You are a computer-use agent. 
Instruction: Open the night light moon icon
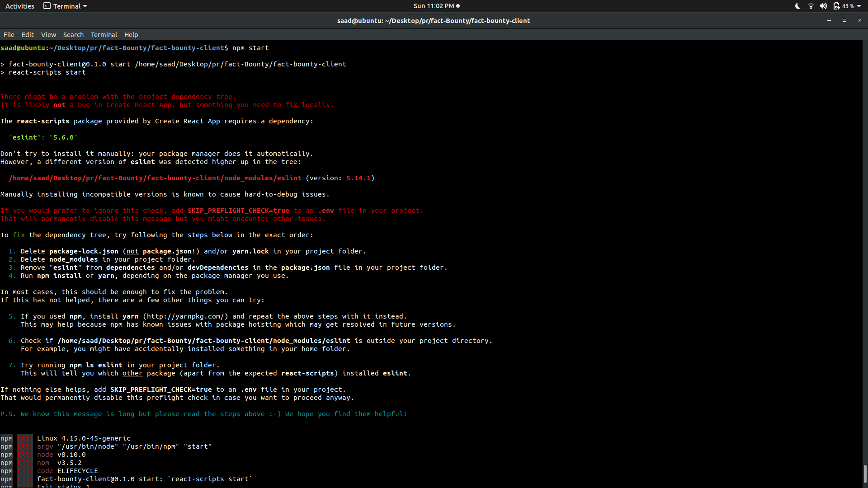(x=797, y=6)
